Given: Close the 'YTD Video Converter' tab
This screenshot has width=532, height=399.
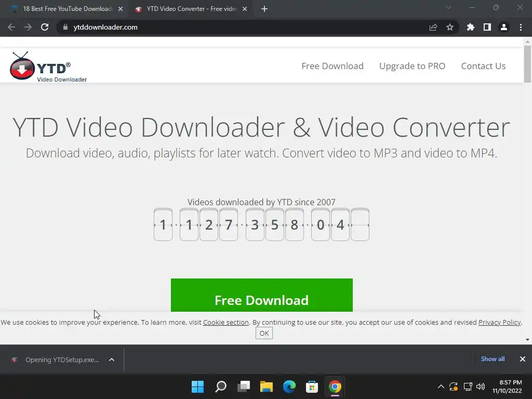Looking at the screenshot, I should [245, 9].
